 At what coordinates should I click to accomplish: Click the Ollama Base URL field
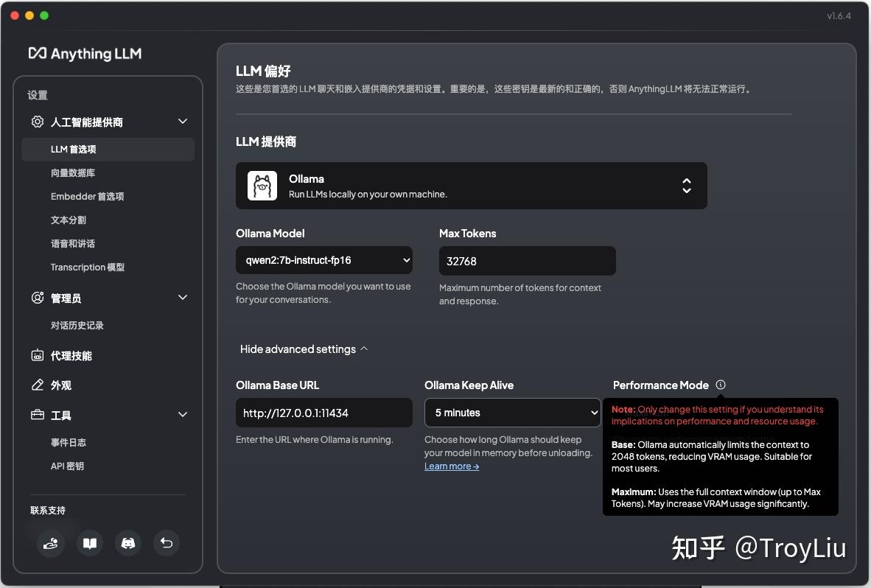(x=323, y=413)
